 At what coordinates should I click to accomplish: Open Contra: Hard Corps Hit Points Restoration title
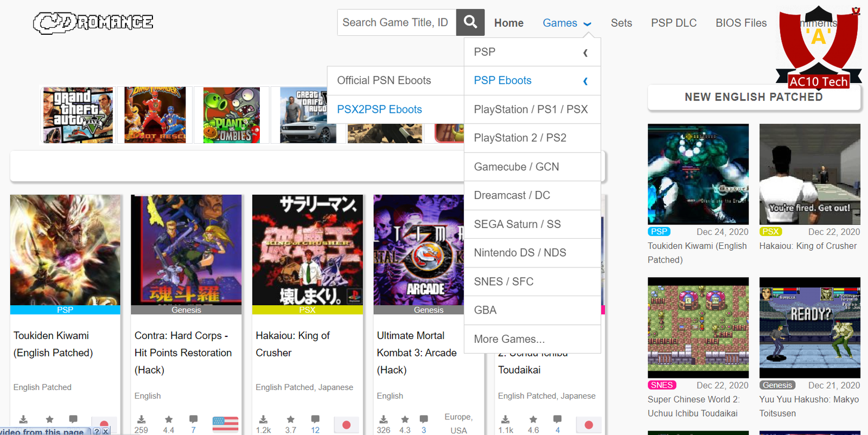pos(183,353)
